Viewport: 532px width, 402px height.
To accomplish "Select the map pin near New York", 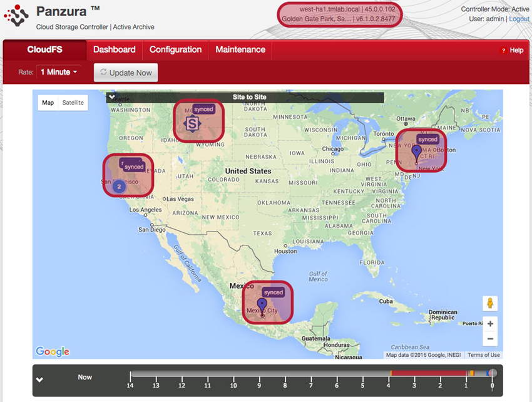I will pyautogui.click(x=416, y=153).
